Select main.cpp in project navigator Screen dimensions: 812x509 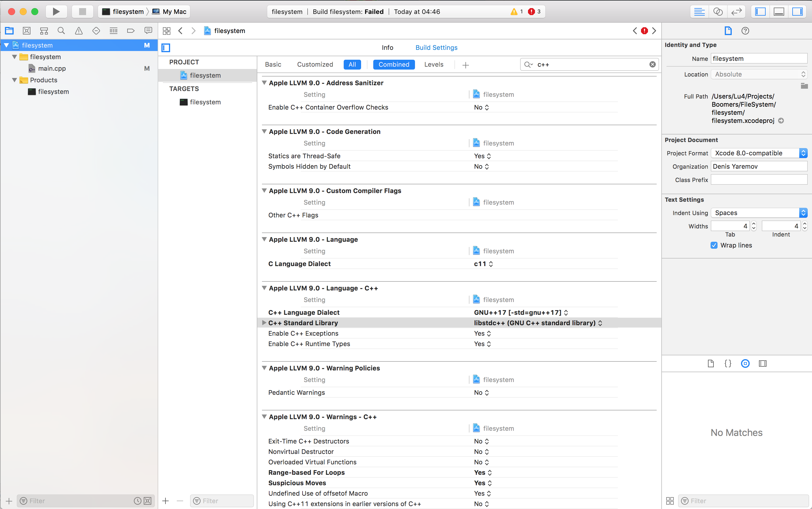click(52, 68)
